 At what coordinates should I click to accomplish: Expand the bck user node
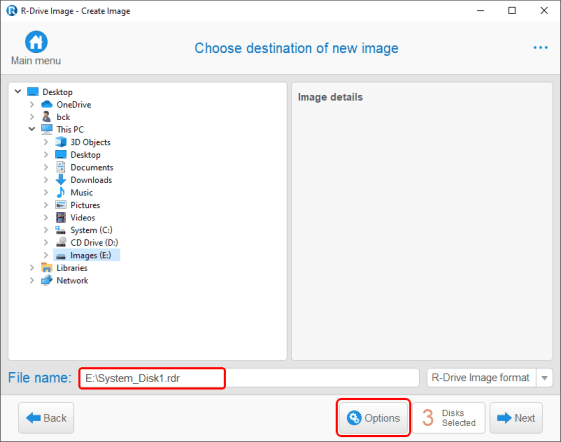click(x=32, y=117)
